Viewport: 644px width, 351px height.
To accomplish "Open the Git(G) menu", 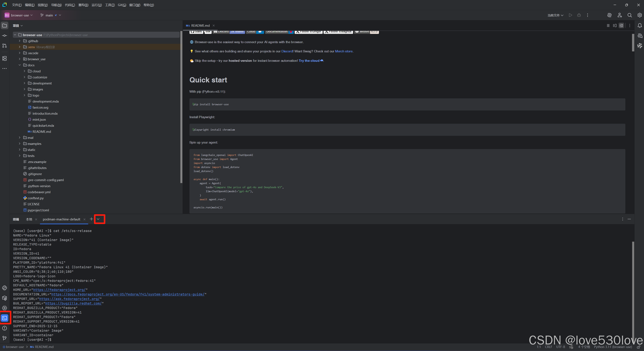I will pyautogui.click(x=122, y=5).
